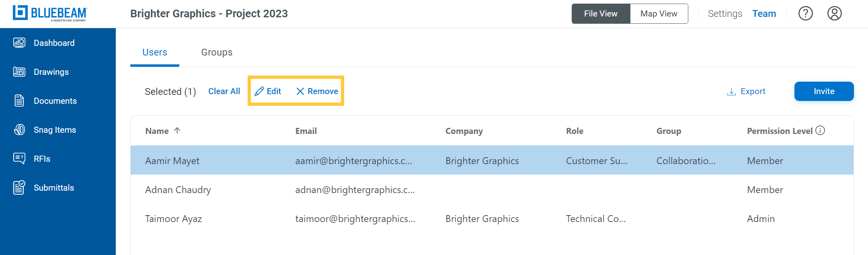Screen dimensions: 868x255
Task: Open the help question mark icon
Action: pyautogui.click(x=805, y=14)
